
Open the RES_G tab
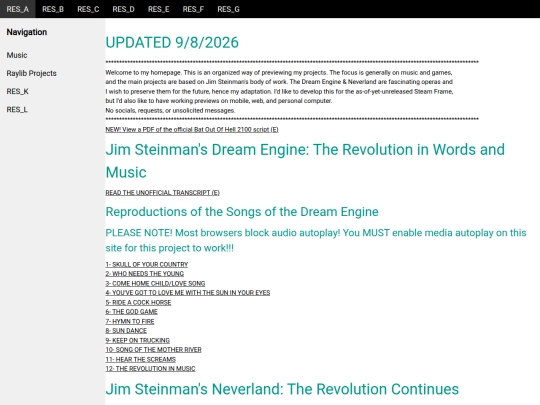(x=228, y=9)
